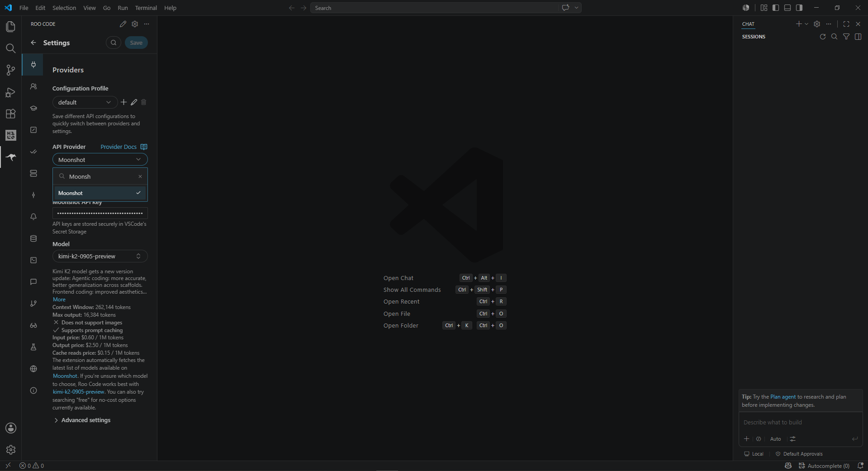This screenshot has width=868, height=471.
Task: Open the default Configuration Profile dropdown
Action: pos(85,102)
